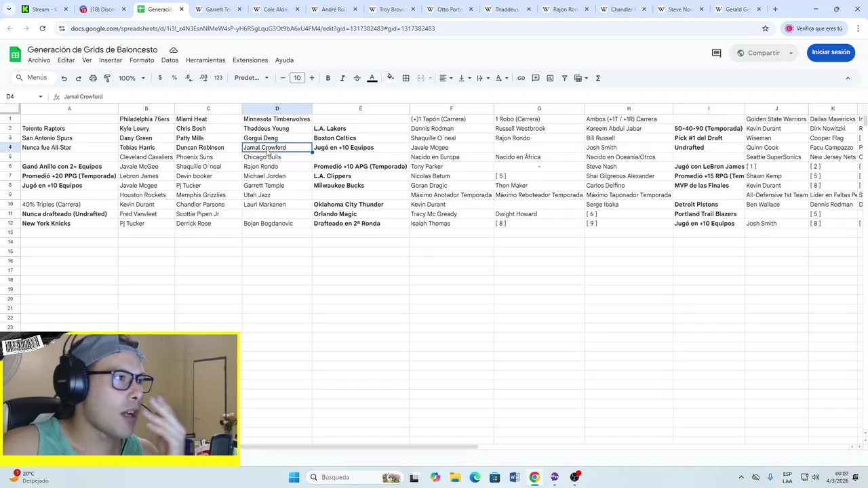Decrease decimal places button
The width and height of the screenshot is (868, 488).
click(189, 78)
